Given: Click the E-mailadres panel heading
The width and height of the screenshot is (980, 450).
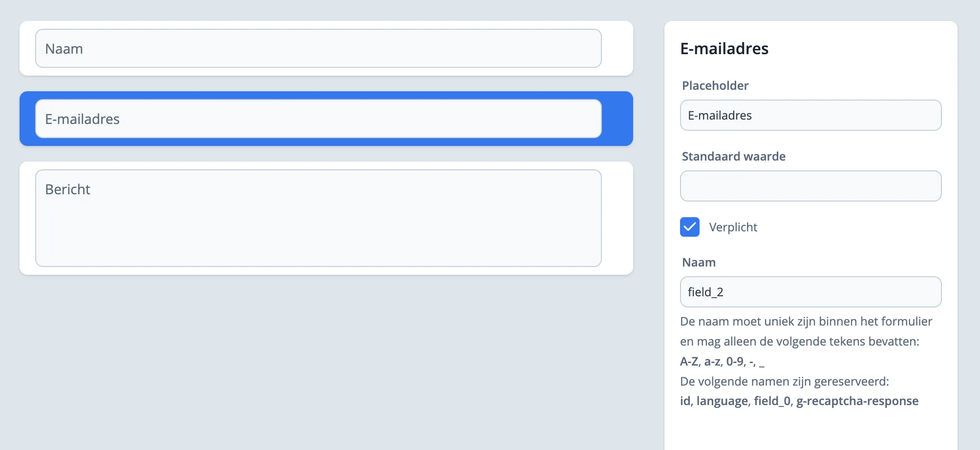Looking at the screenshot, I should pos(724,48).
